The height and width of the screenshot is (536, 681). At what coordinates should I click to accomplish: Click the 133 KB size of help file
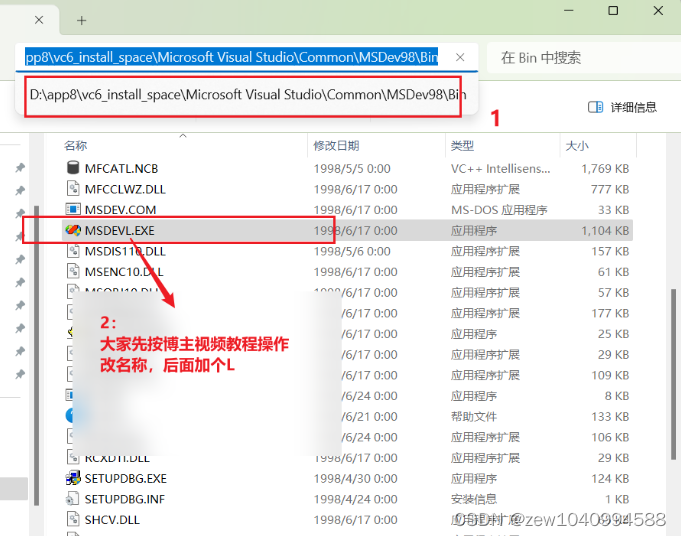click(610, 417)
